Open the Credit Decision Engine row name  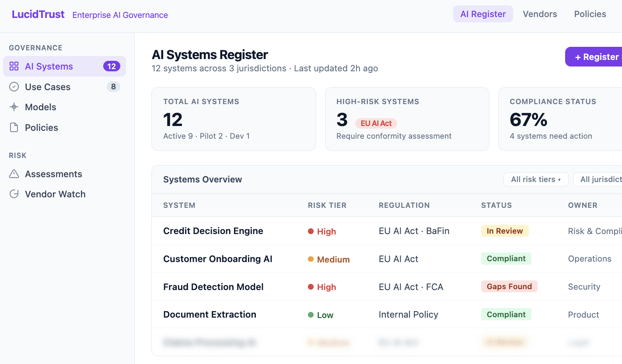(213, 231)
